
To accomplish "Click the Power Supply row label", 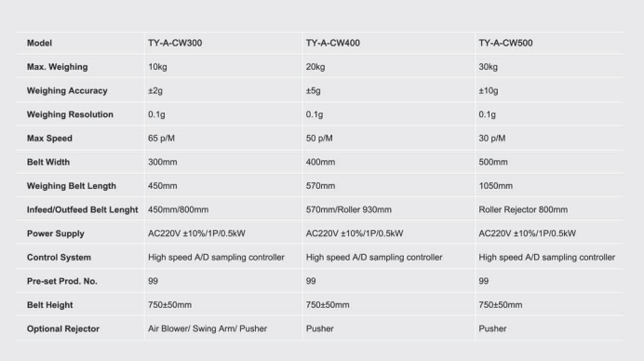I will [56, 234].
